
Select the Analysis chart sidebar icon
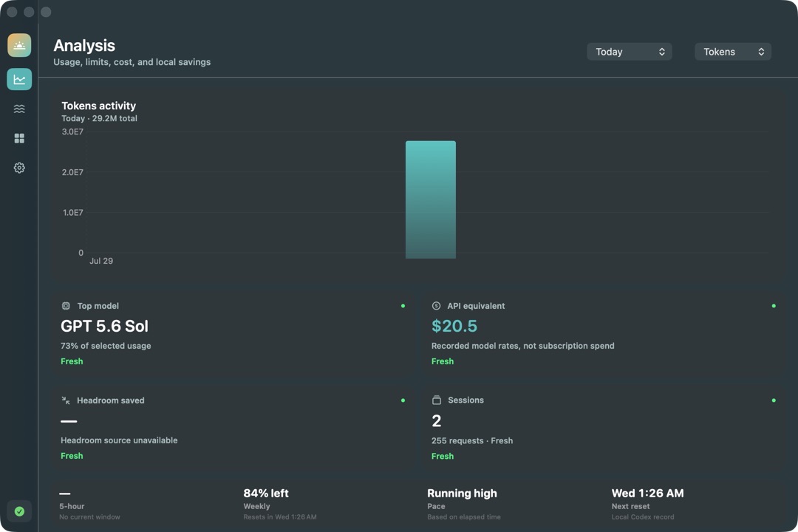(x=19, y=79)
